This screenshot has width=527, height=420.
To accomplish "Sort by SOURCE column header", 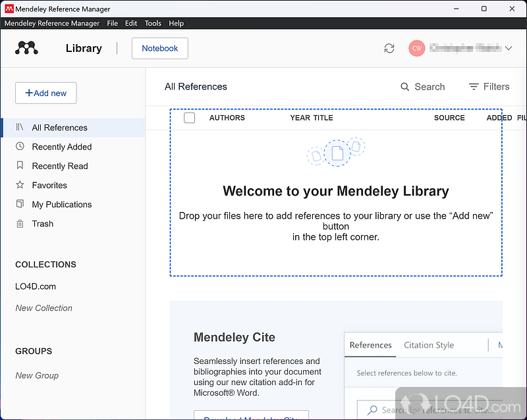I will pos(449,118).
